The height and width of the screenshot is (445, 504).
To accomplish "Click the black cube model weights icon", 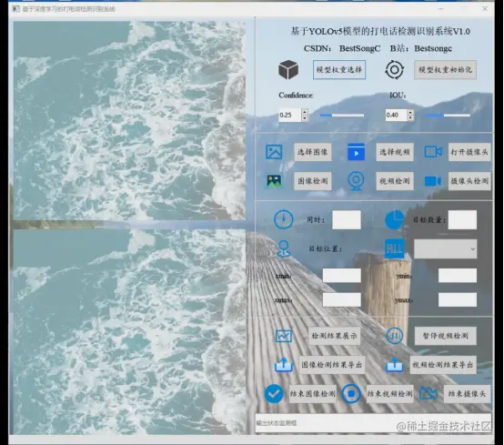I will tap(288, 69).
